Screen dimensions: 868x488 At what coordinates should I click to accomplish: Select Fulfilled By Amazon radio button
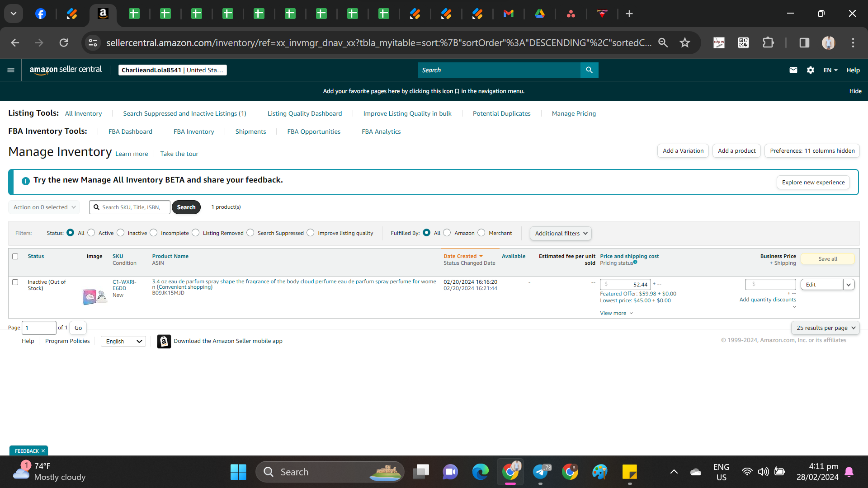(x=447, y=232)
